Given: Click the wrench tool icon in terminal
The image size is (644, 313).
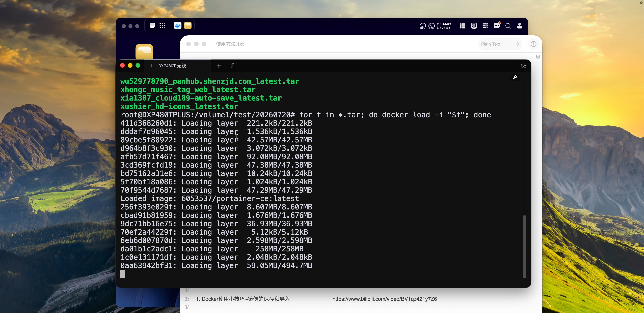Looking at the screenshot, I should pyautogui.click(x=515, y=77).
